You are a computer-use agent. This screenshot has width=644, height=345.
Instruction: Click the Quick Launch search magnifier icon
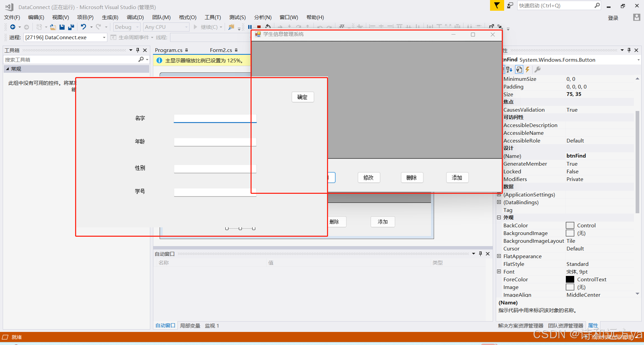click(x=597, y=5)
